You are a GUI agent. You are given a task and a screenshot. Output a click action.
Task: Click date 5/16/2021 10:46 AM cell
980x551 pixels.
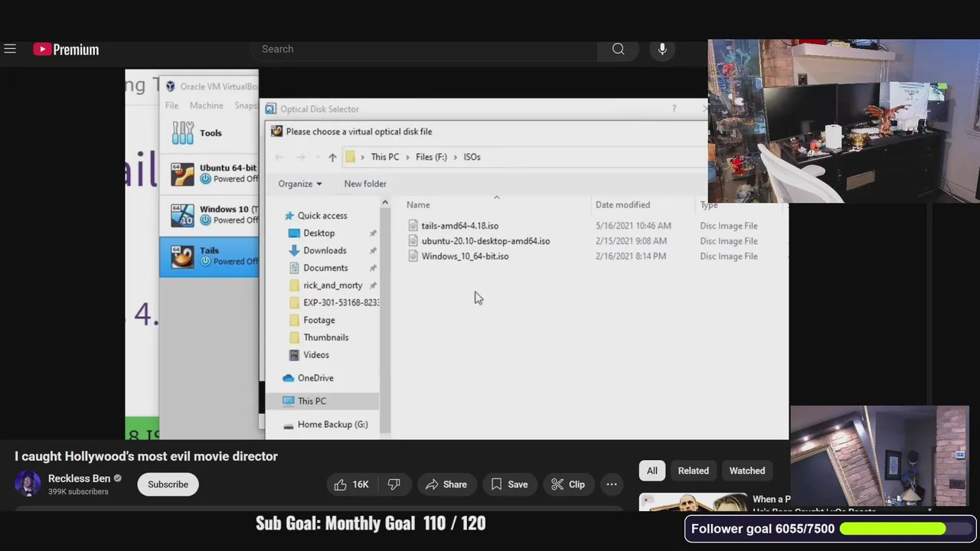point(633,226)
